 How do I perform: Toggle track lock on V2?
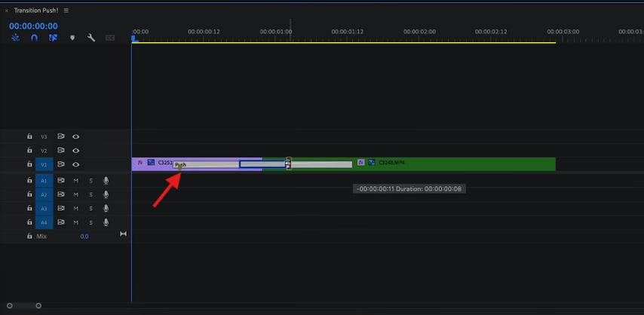(29, 150)
